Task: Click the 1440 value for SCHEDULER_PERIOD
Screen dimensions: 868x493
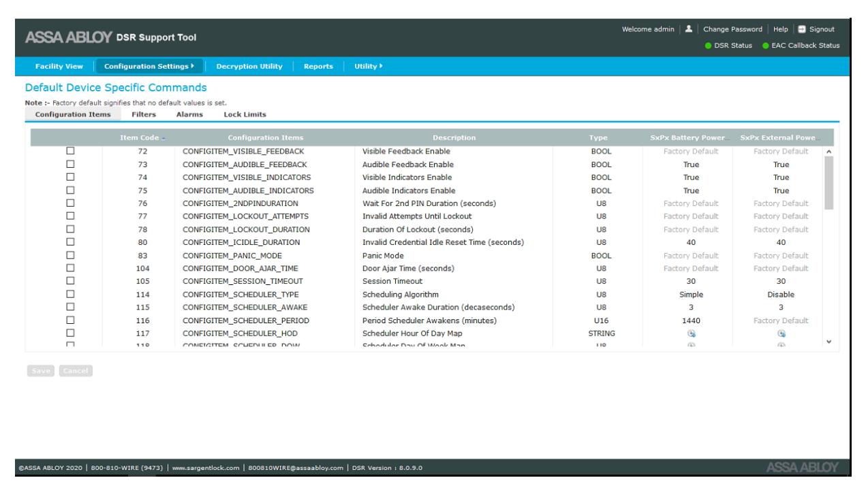Action: coord(690,320)
